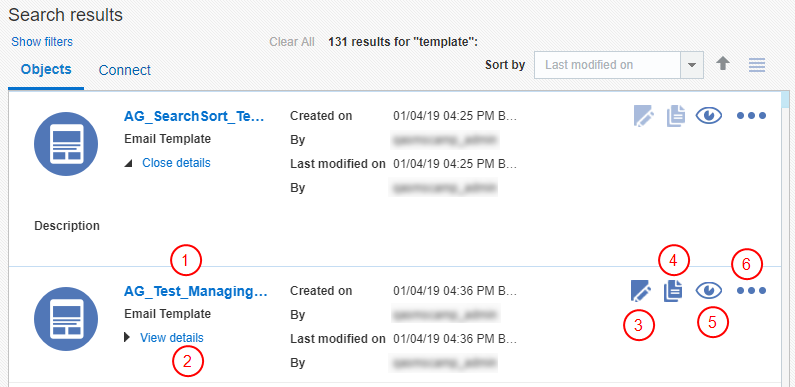Click edit pencil icon for AG_SearchSort template
The width and height of the screenshot is (795, 387).
(x=643, y=116)
